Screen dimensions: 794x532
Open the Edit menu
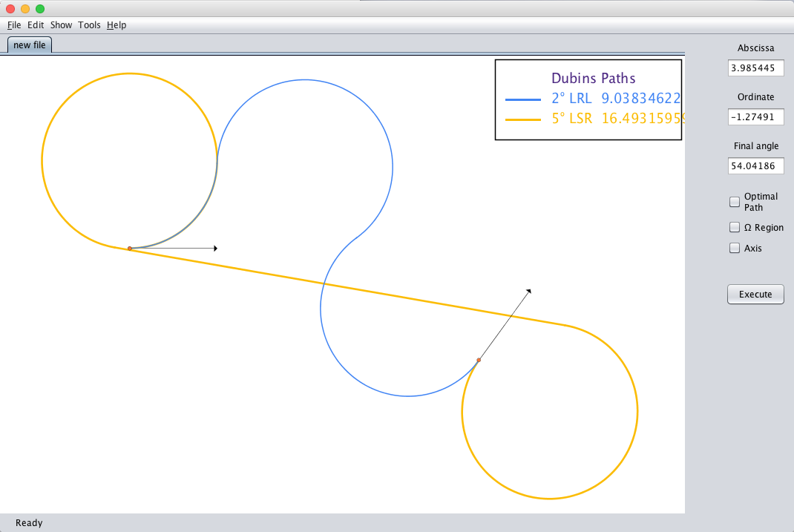click(36, 25)
